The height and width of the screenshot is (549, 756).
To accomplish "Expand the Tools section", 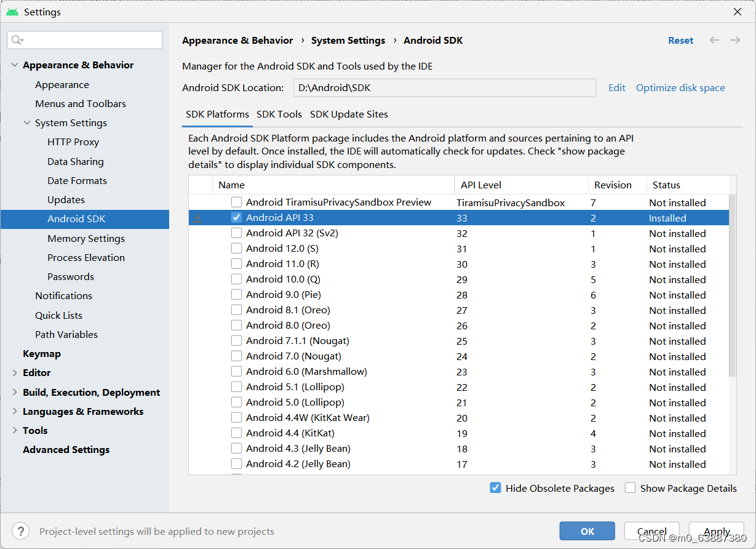I will (x=15, y=430).
